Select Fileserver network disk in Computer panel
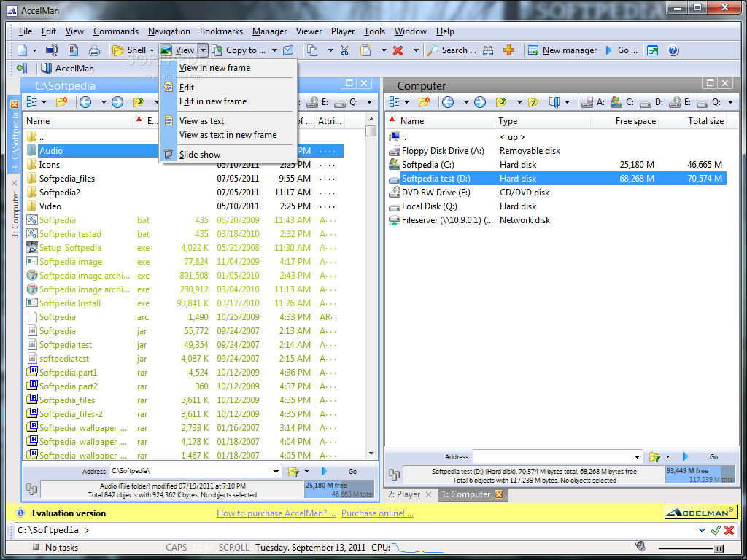The width and height of the screenshot is (747, 560). tap(557, 220)
